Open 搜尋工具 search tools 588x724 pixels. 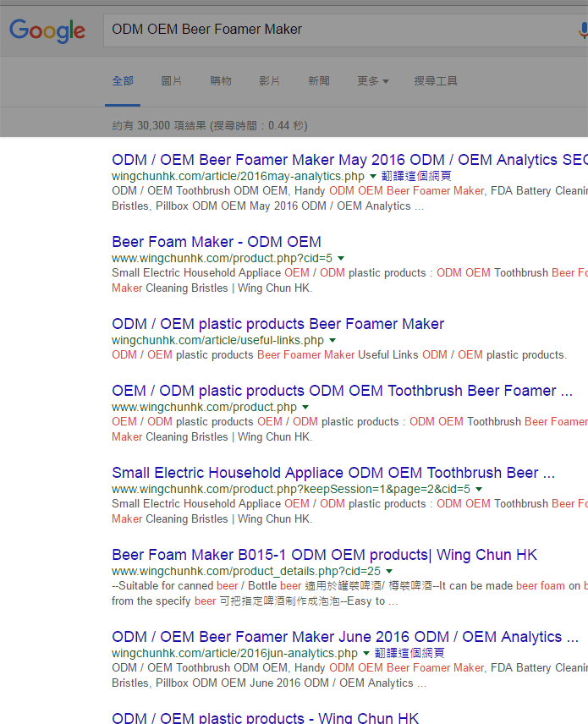(x=436, y=81)
